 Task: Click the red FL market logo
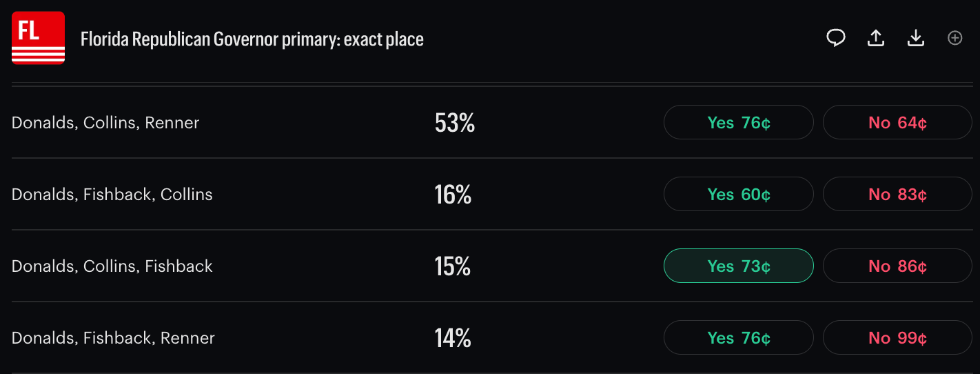click(x=38, y=38)
